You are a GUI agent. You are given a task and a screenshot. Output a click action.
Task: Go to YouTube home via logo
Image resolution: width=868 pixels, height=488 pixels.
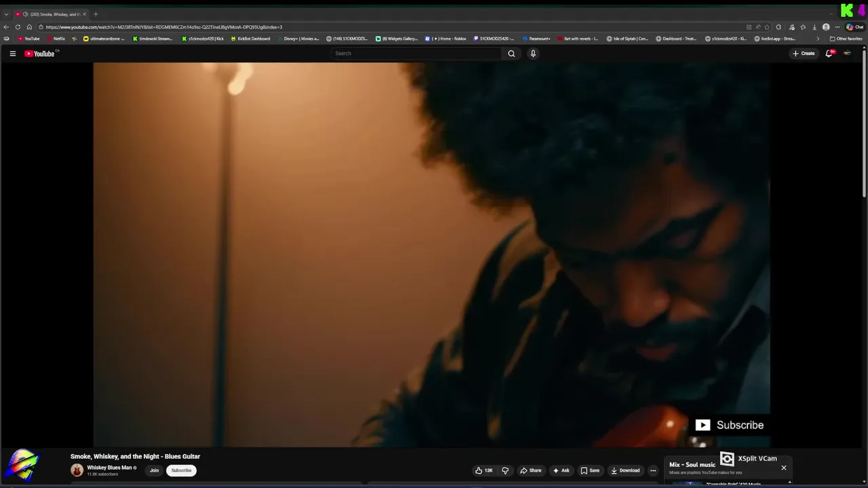pos(39,54)
